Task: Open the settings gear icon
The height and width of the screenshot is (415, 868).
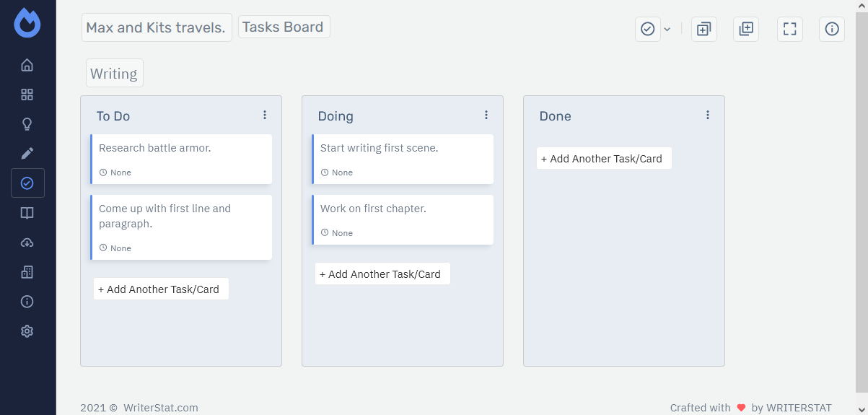Action: (27, 331)
